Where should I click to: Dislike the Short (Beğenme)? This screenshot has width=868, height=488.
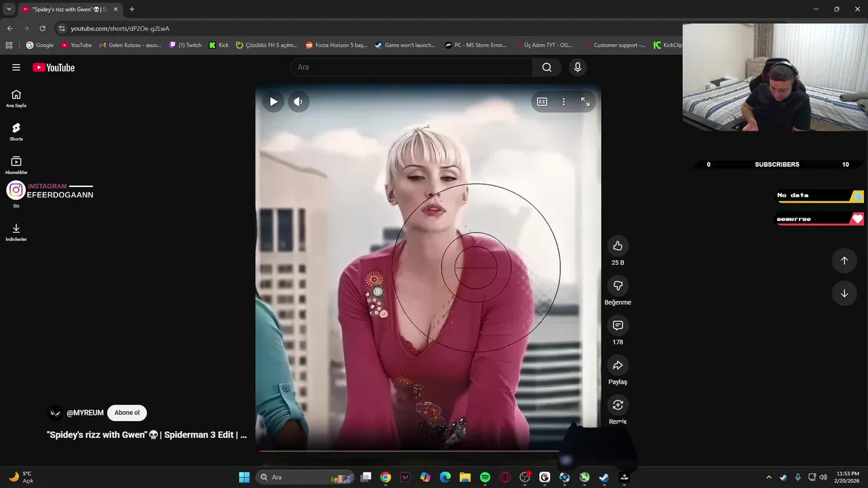pyautogui.click(x=618, y=286)
